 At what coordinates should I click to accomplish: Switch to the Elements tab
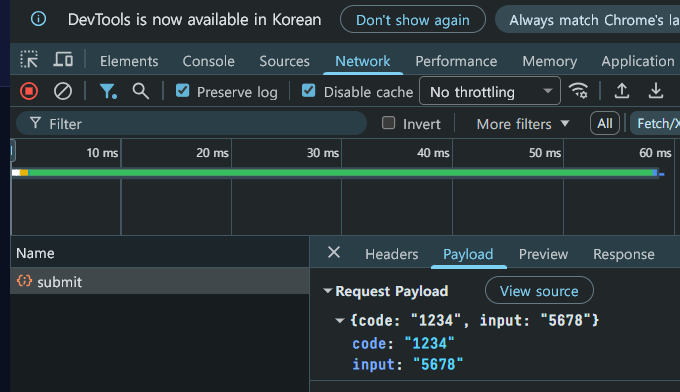pyautogui.click(x=129, y=61)
